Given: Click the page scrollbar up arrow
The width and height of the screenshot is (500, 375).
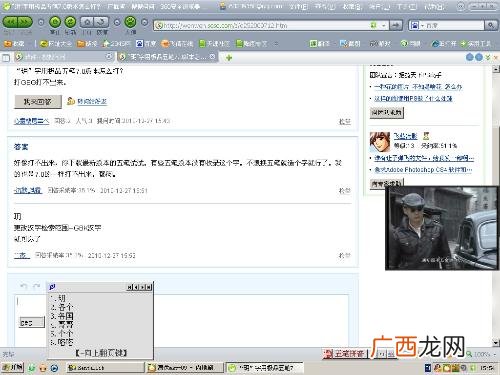Looking at the screenshot, I should 496,69.
